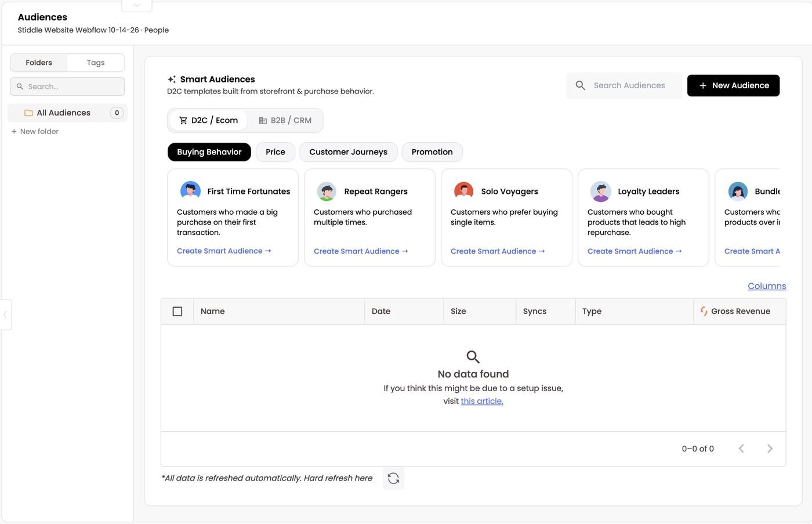Screen dimensions: 812x524
Task: Click the All Audiences folder icon
Action: [x=28, y=113]
